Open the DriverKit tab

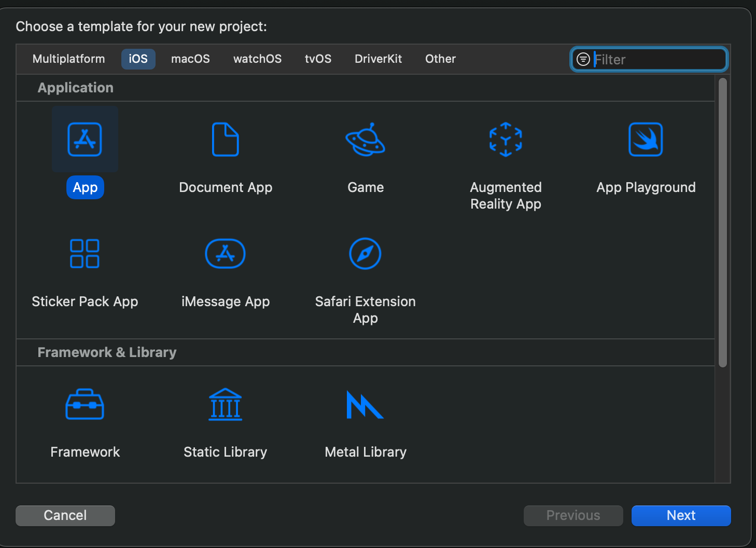tap(379, 59)
